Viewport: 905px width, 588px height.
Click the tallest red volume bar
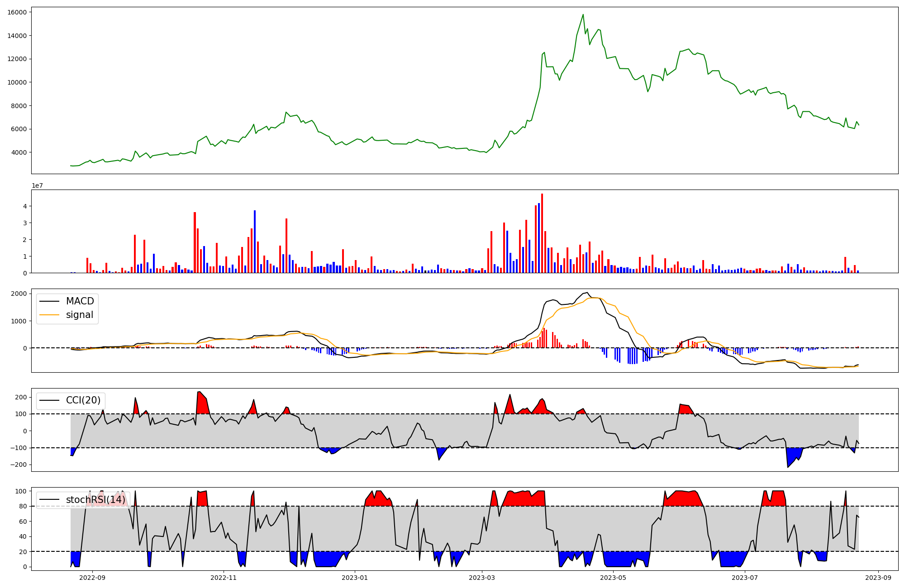tap(542, 233)
